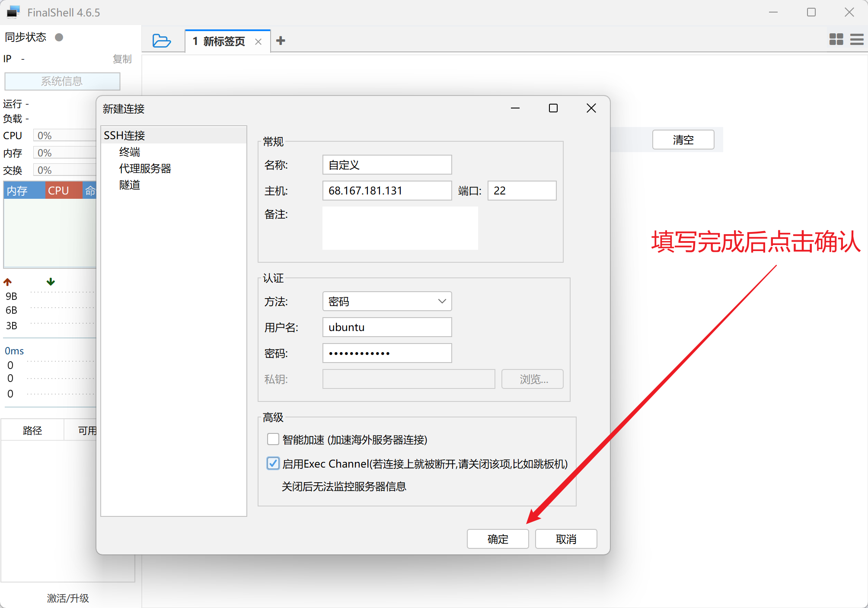Screen dimensions: 868x608
Task: Open 激活/升级 link at bottom left
Action: click(68, 598)
